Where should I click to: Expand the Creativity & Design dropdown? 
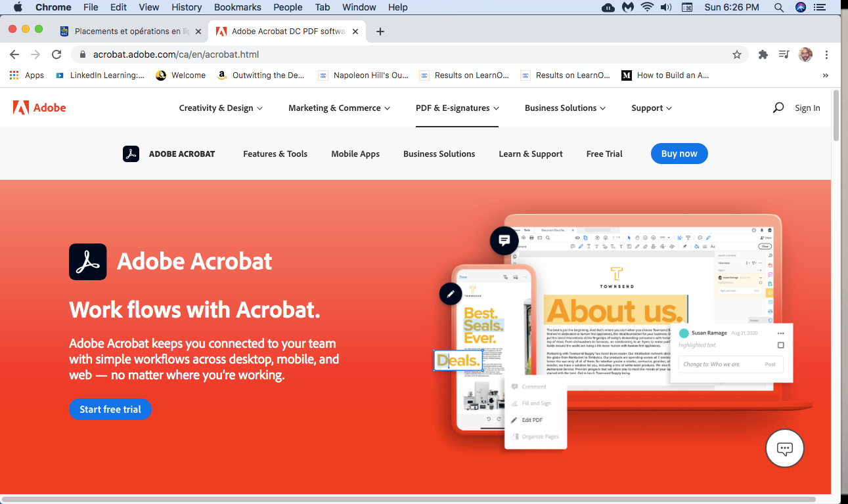point(221,108)
